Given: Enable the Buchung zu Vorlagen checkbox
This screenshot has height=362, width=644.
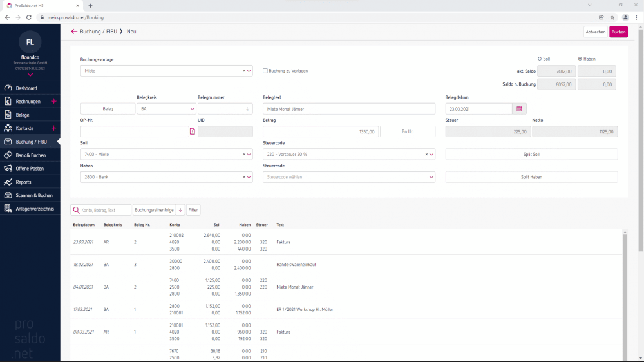Looking at the screenshot, I should [265, 71].
